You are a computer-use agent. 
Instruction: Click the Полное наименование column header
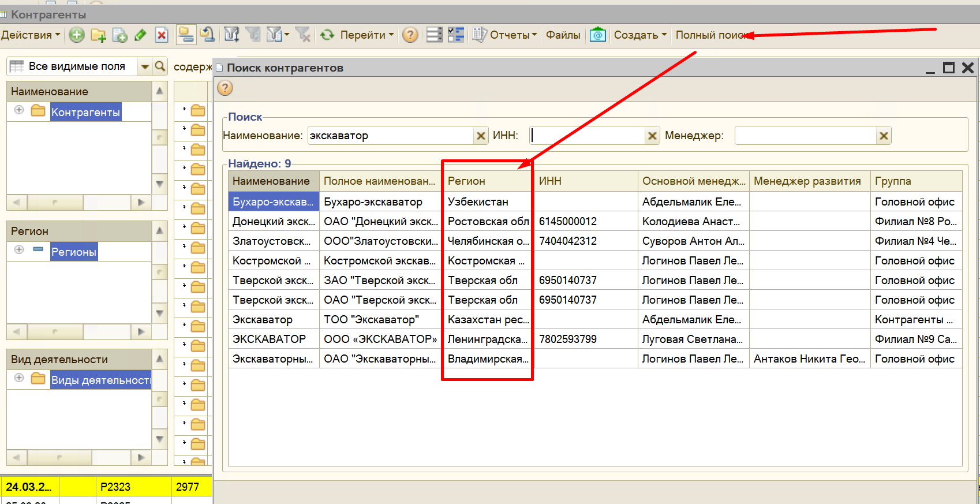[381, 181]
